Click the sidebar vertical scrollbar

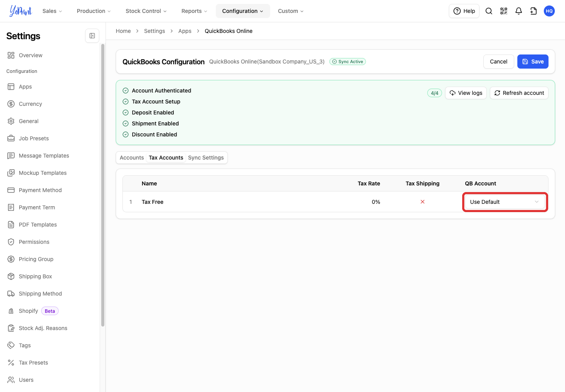(103, 185)
